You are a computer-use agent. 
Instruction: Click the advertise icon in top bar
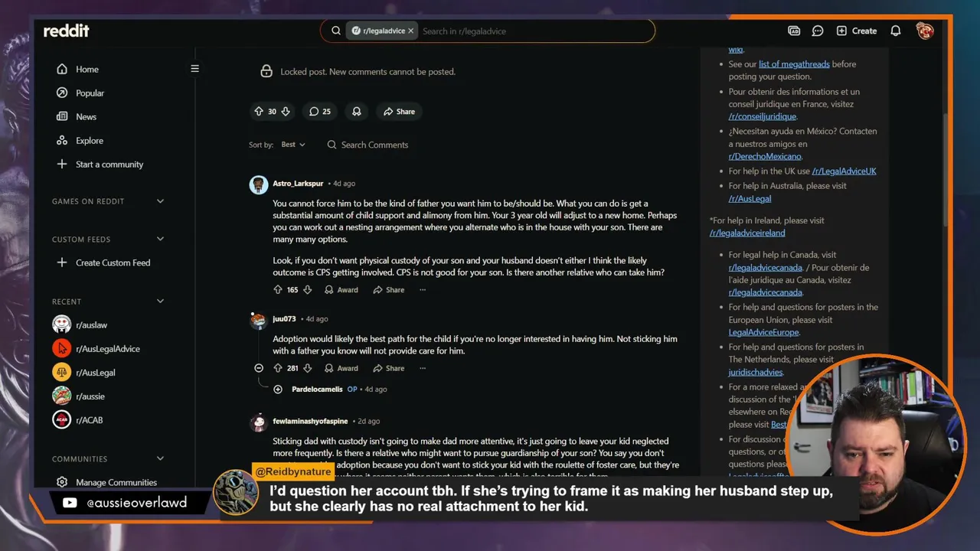click(x=794, y=31)
